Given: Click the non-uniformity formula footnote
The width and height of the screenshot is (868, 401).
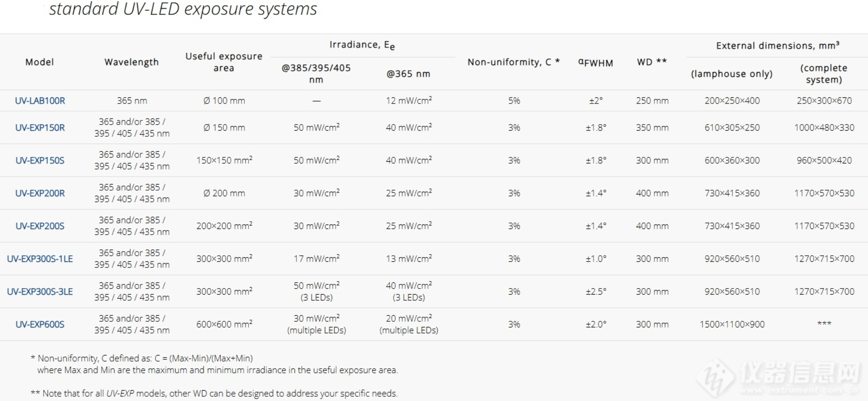Looking at the screenshot, I should 145,358.
